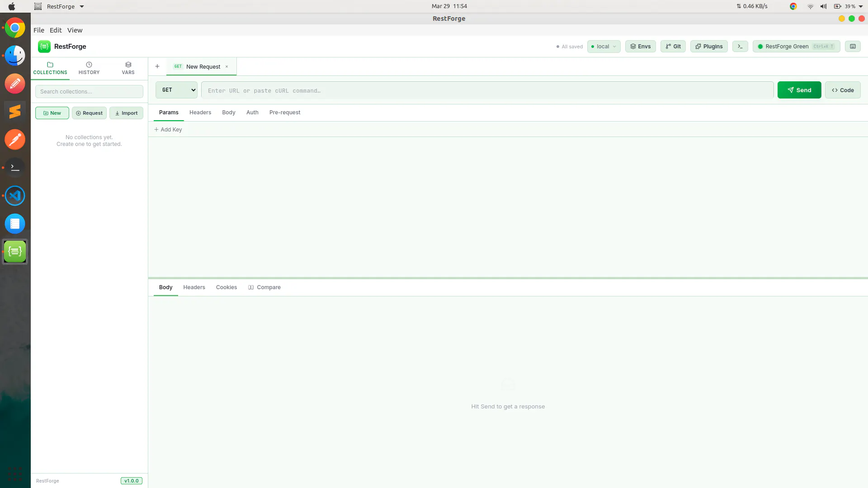The height and width of the screenshot is (488, 868).
Task: Click the v1.0.0 version badge
Action: tap(132, 481)
